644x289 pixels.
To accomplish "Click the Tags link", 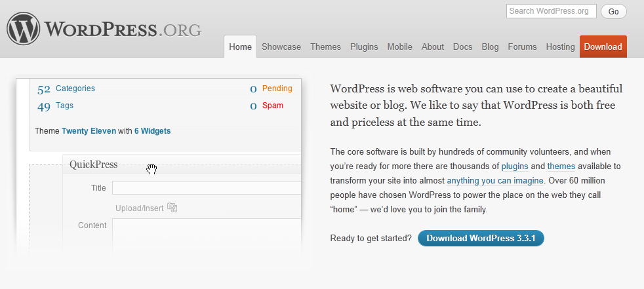I will [x=64, y=106].
